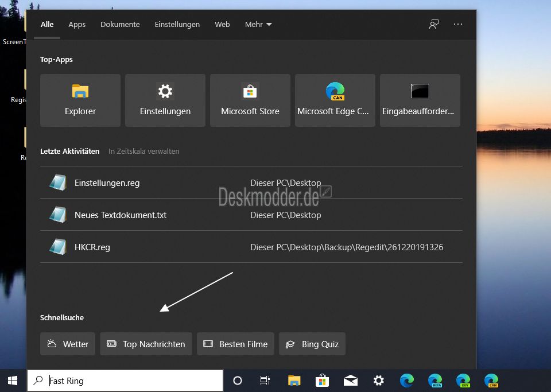The width and height of the screenshot is (551, 392).
Task: Click the magnifier icon in the search box
Action: (38, 381)
